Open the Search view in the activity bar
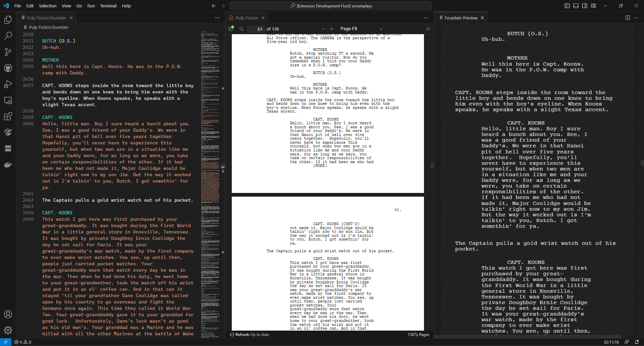This screenshot has width=644, height=346. 8,36
